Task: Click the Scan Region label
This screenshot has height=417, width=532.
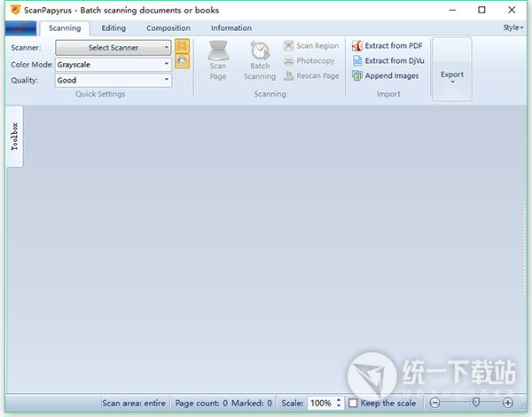Action: point(317,45)
